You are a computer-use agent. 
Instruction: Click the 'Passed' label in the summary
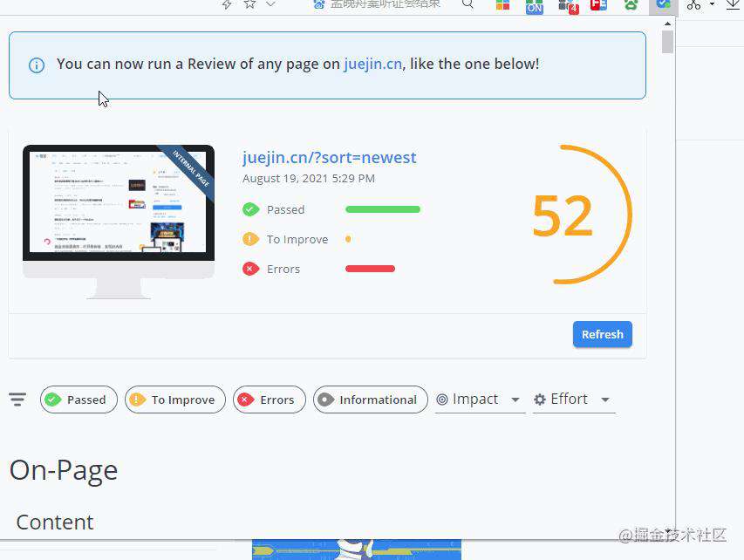coord(285,209)
